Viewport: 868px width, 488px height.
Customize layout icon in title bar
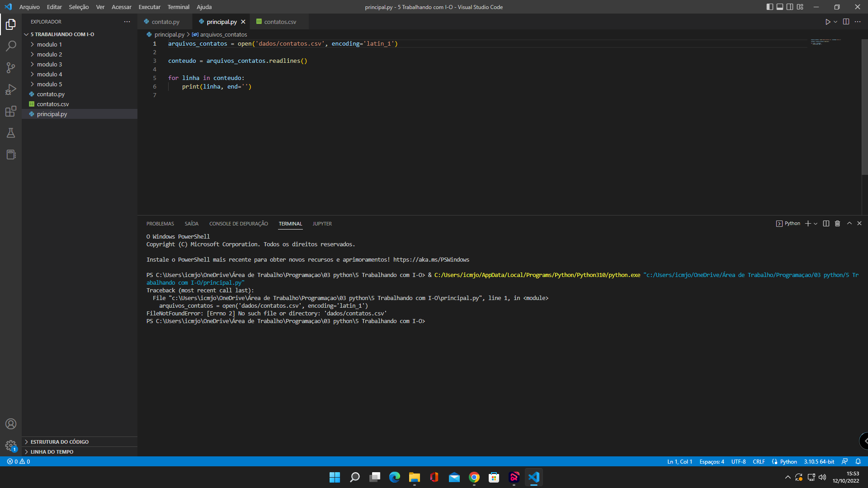(800, 7)
